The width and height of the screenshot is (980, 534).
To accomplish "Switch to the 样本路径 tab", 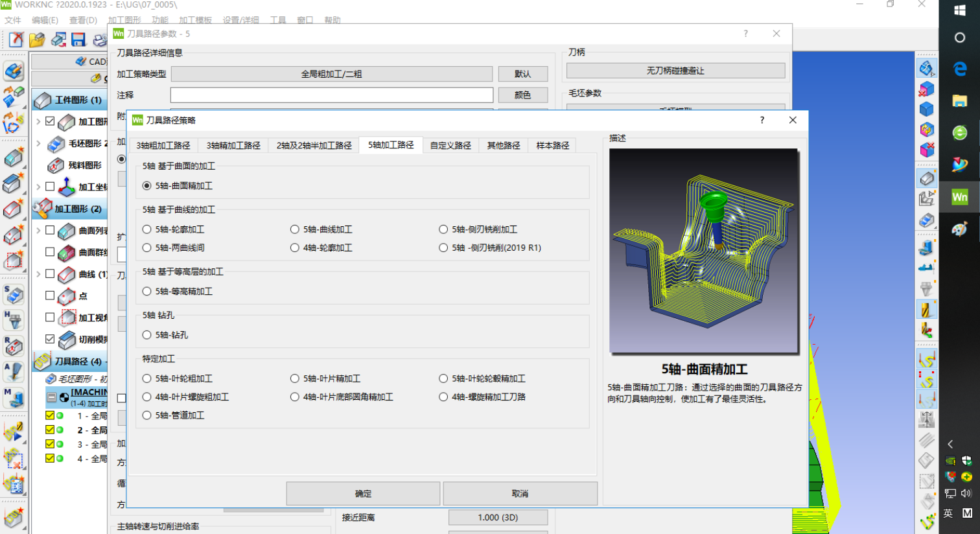I will point(553,145).
